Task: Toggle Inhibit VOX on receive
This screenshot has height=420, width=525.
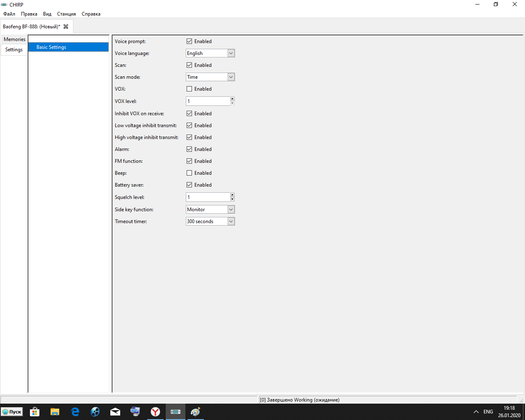Action: click(x=189, y=114)
